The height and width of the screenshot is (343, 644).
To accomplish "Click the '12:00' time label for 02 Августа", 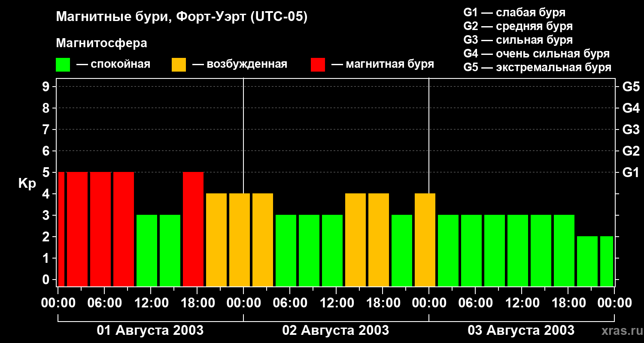I will (336, 303).
